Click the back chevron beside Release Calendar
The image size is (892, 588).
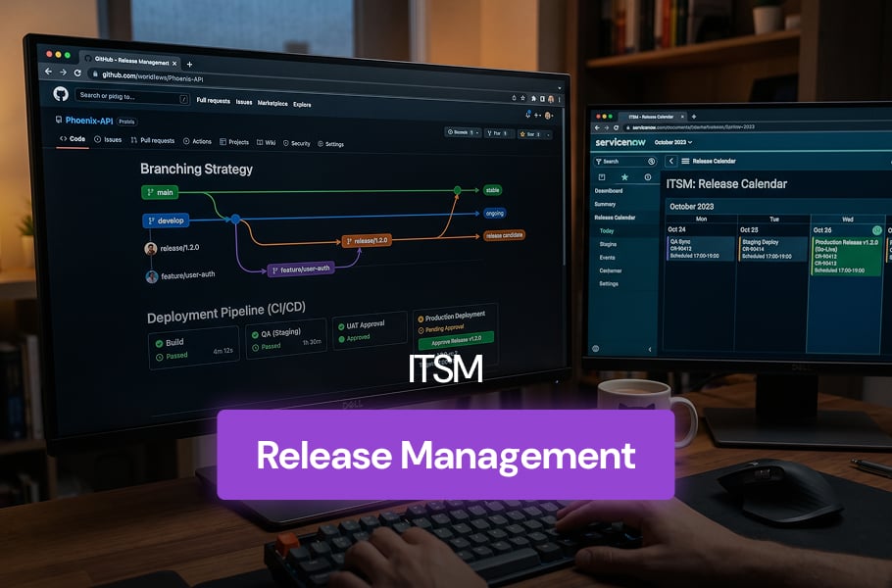click(671, 161)
